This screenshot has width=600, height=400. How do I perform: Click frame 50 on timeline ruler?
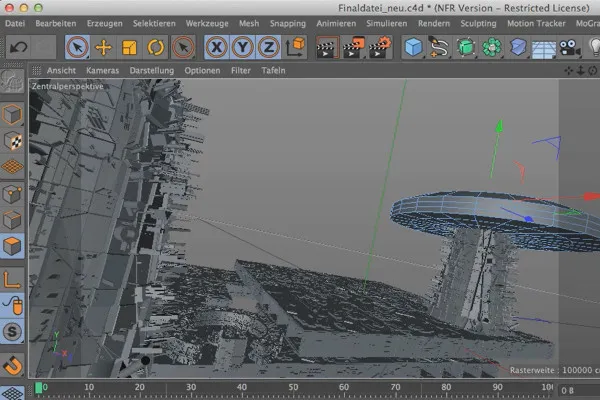tap(293, 387)
